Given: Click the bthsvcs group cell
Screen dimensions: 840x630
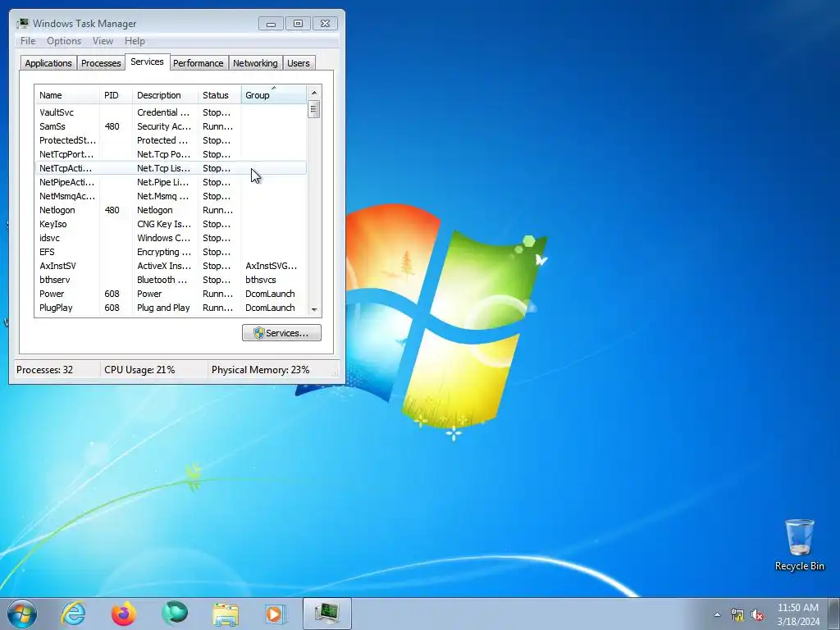Looking at the screenshot, I should [x=261, y=280].
